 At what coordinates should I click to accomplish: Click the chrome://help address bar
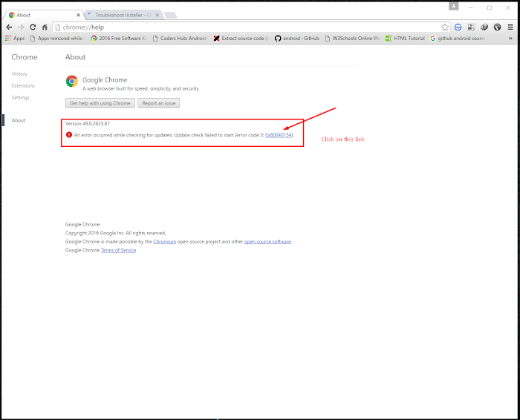(251, 27)
